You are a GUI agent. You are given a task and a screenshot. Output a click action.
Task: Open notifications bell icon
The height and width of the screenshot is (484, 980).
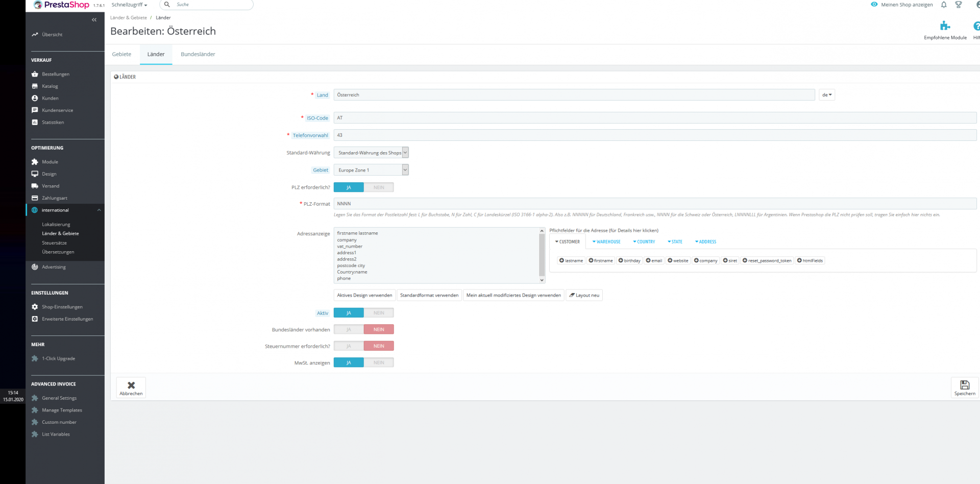[944, 5]
